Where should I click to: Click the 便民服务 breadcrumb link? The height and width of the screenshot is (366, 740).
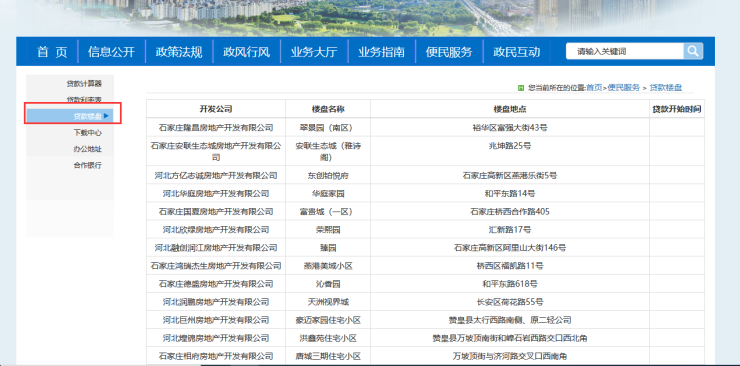click(x=623, y=88)
